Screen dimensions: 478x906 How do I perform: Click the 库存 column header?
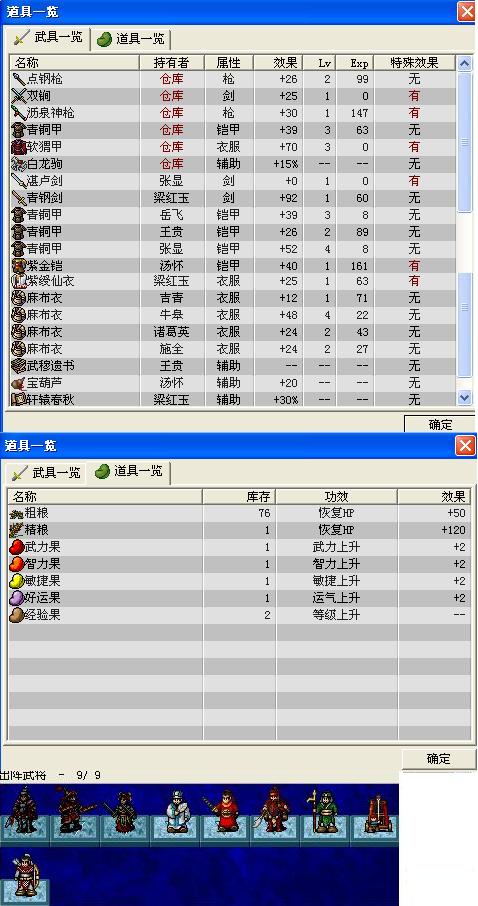click(x=239, y=496)
